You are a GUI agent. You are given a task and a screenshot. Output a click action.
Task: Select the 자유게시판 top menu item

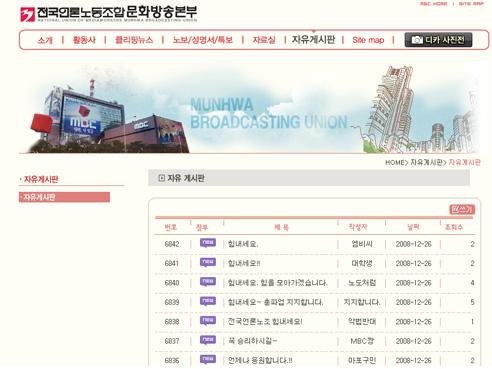click(x=313, y=40)
